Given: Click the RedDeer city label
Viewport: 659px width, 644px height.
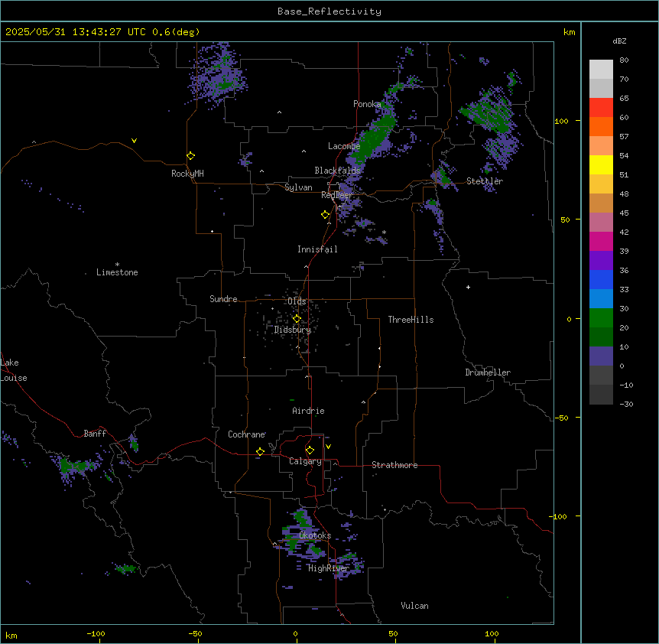Looking at the screenshot, I should click(336, 195).
